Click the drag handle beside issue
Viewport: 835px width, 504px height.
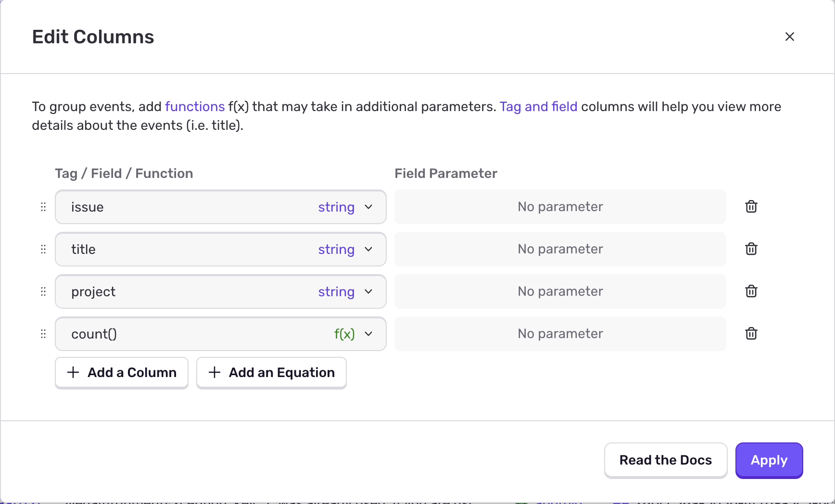(x=43, y=207)
